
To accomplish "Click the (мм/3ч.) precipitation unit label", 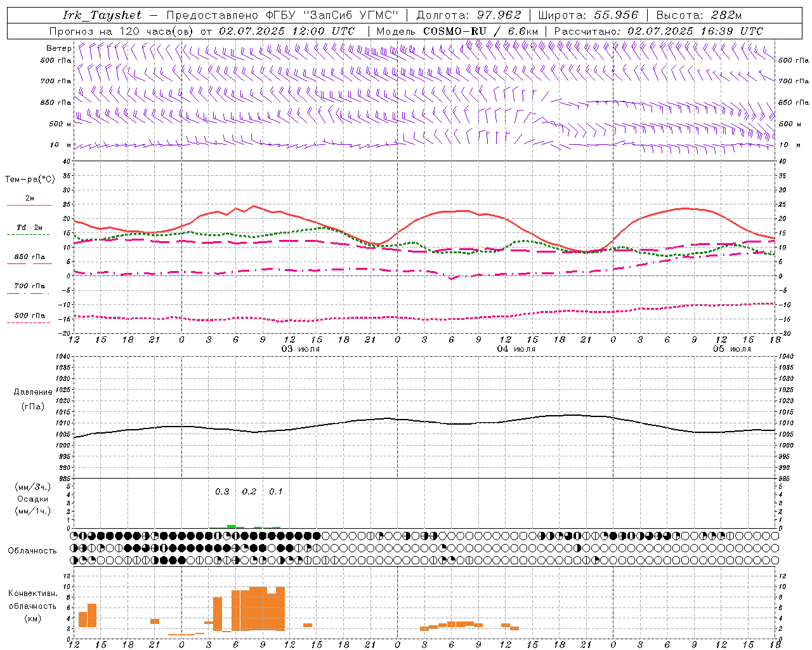I will 33,487.
